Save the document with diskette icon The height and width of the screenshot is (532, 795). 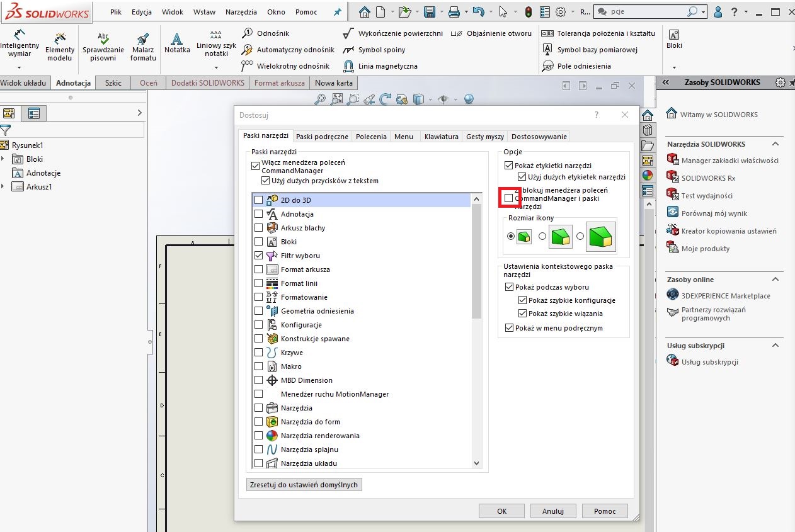coord(430,11)
